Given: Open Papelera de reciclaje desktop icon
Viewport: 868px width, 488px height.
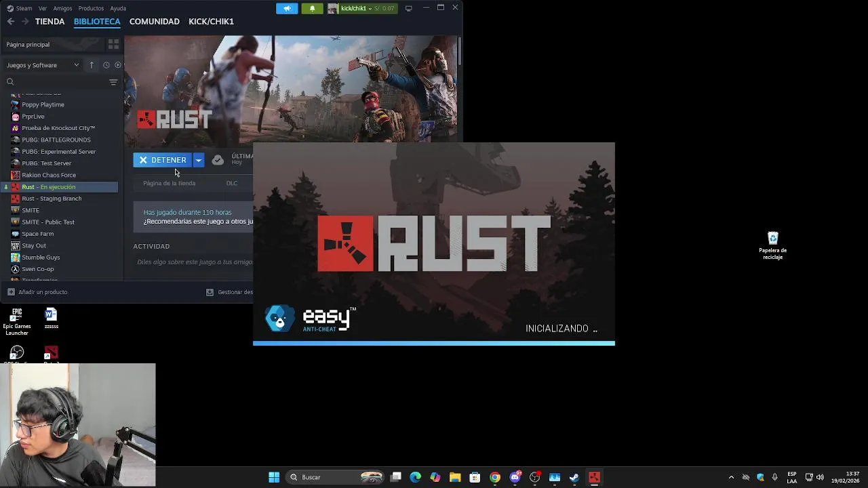Looking at the screenshot, I should [x=772, y=245].
